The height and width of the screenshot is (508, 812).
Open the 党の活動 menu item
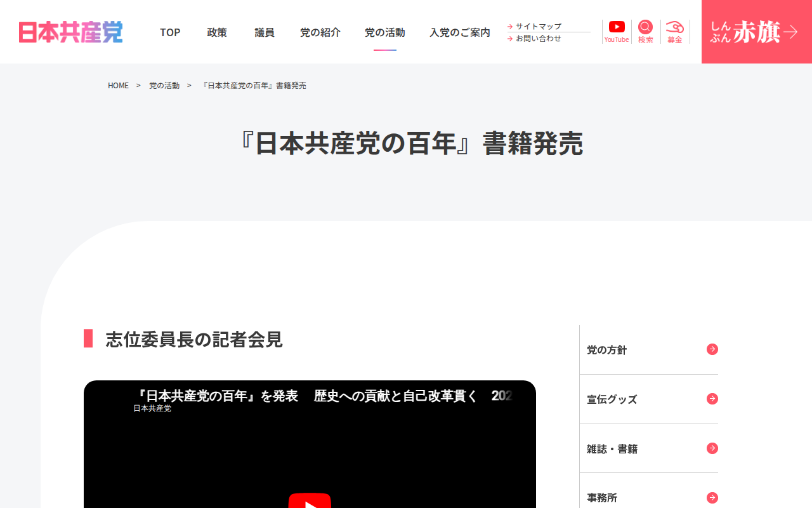click(385, 32)
